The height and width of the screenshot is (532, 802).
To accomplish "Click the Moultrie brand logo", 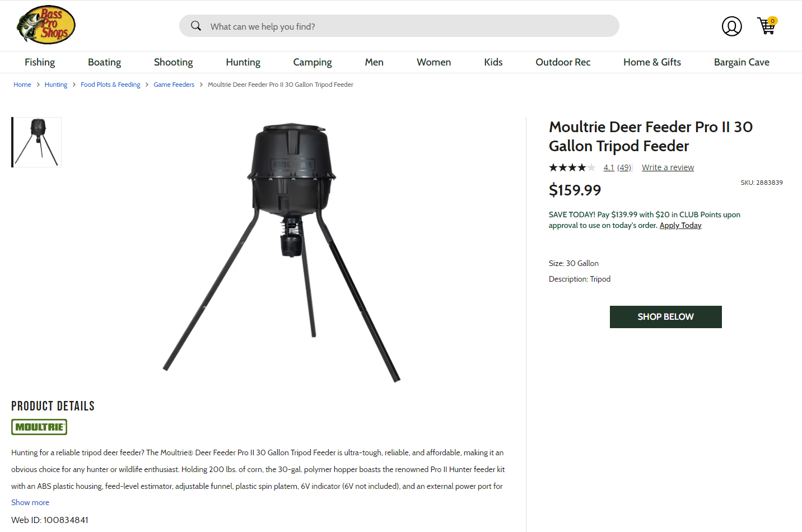I will coord(39,427).
